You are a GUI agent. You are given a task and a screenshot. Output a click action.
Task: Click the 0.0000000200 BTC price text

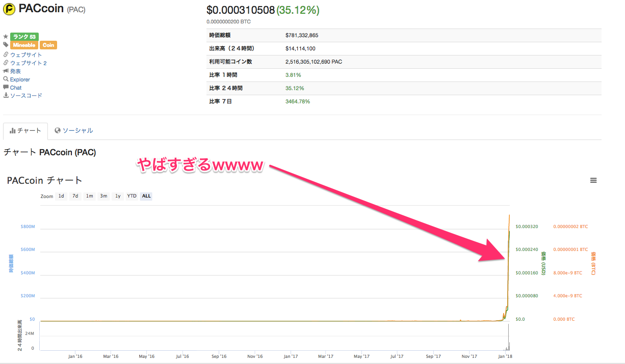pos(228,22)
